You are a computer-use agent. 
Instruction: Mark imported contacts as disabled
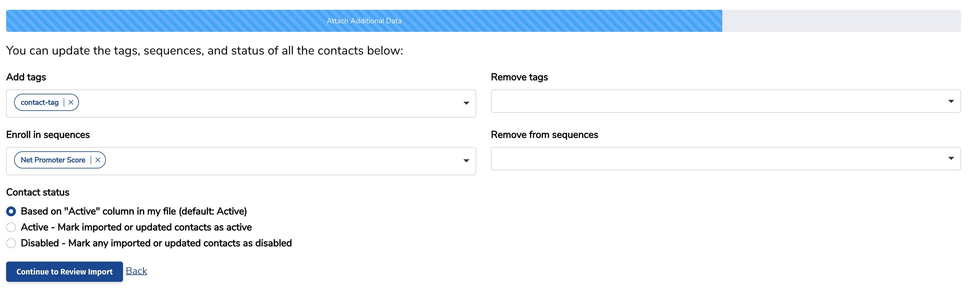coord(11,243)
